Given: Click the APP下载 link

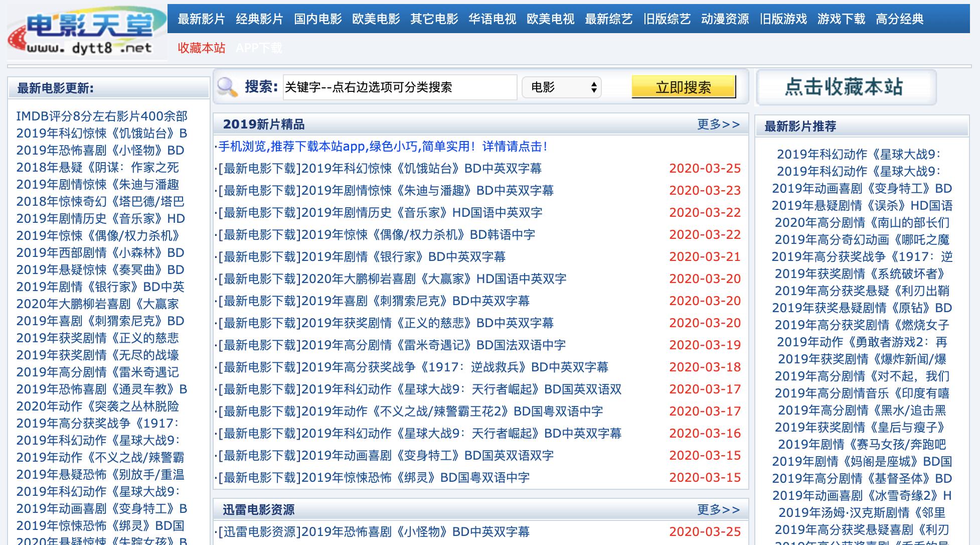Looking at the screenshot, I should (x=260, y=48).
